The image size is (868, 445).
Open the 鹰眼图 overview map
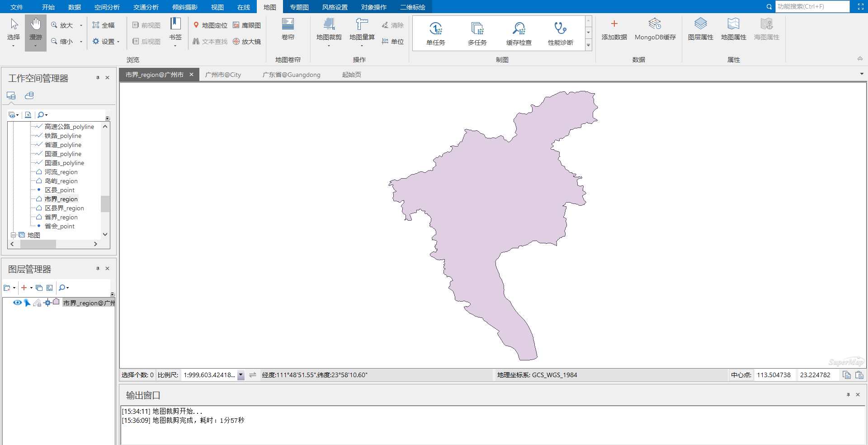tap(247, 25)
